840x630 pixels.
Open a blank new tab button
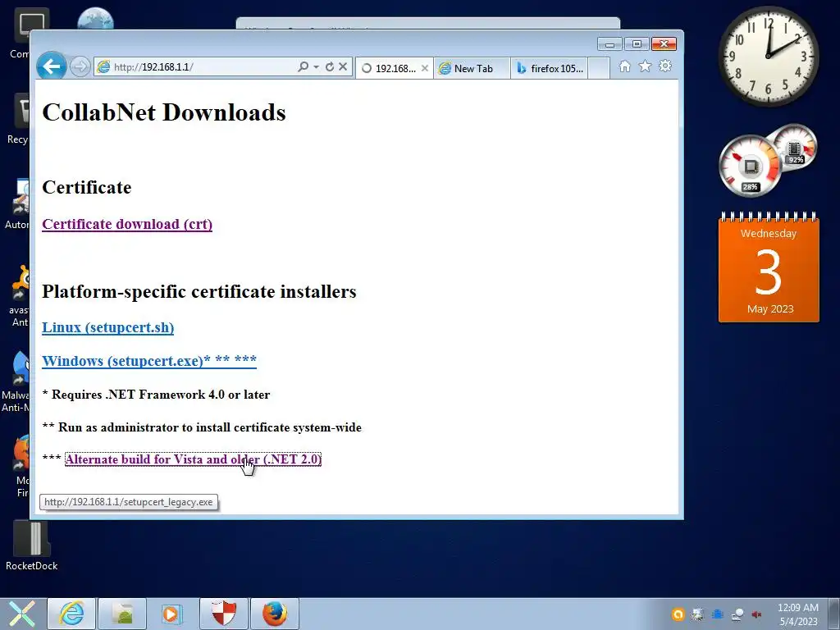[599, 69]
